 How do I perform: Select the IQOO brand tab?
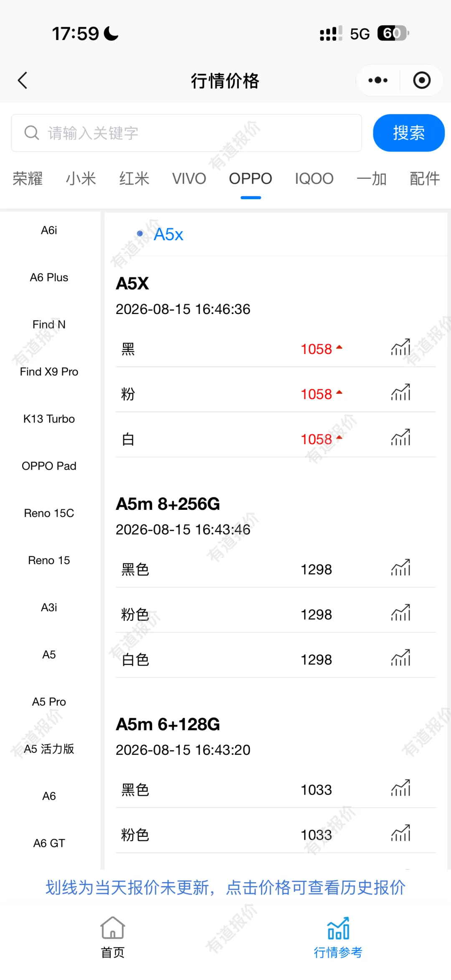[x=314, y=179]
